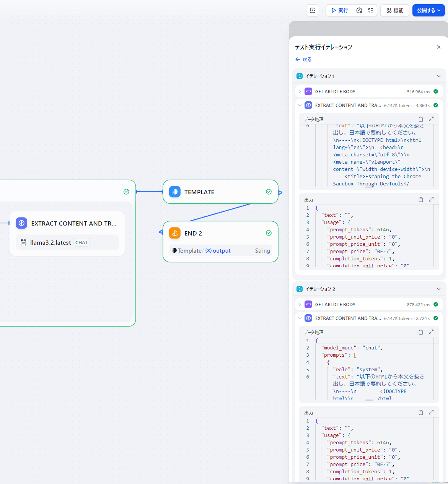448x484 pixels.
Task: Maximize データ処理 panel in iteration 1
Action: tap(431, 119)
